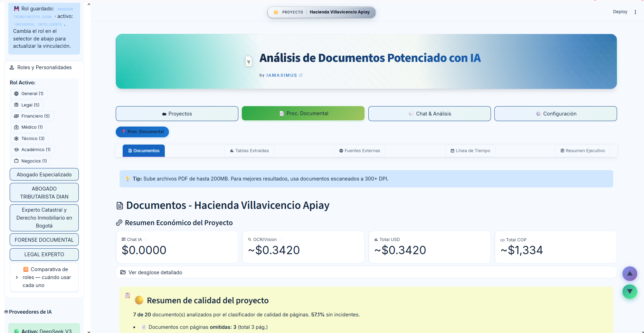The image size is (644, 333).
Task: Click the sidebar scroll-up arrow
Action: pos(89,4)
